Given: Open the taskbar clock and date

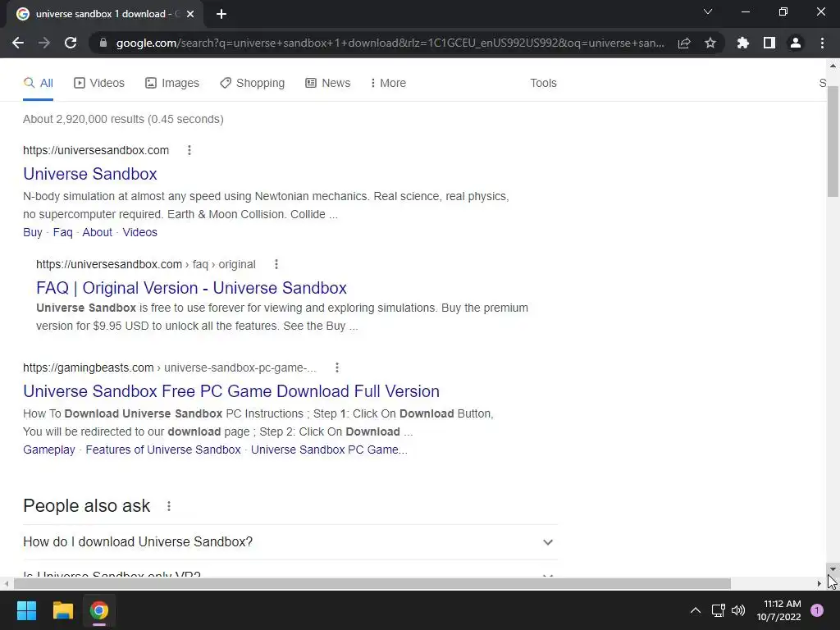Looking at the screenshot, I should pos(779,610).
